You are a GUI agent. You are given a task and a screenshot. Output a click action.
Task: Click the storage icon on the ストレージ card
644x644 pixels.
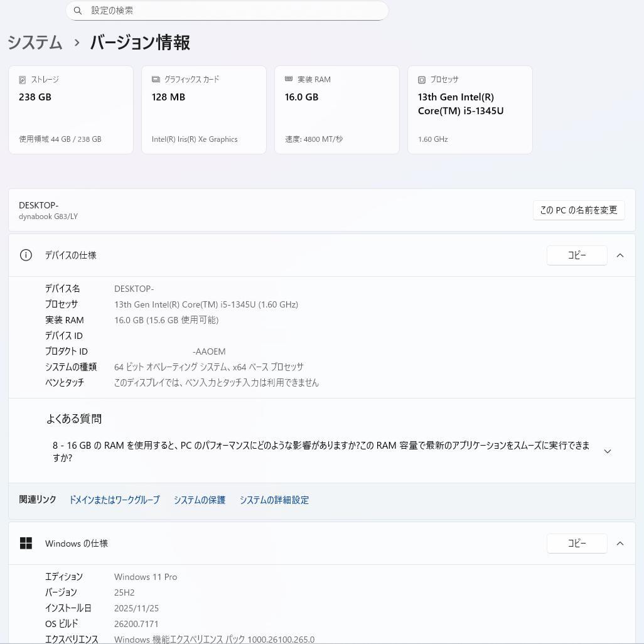[x=22, y=79]
